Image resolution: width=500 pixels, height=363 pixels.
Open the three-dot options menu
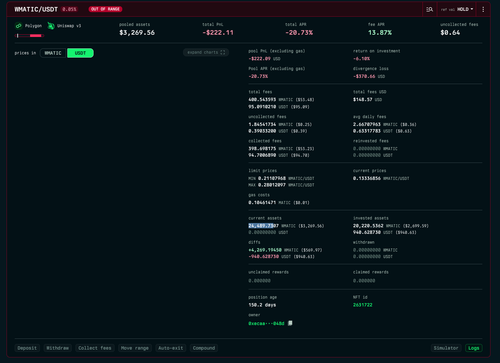coord(483,9)
